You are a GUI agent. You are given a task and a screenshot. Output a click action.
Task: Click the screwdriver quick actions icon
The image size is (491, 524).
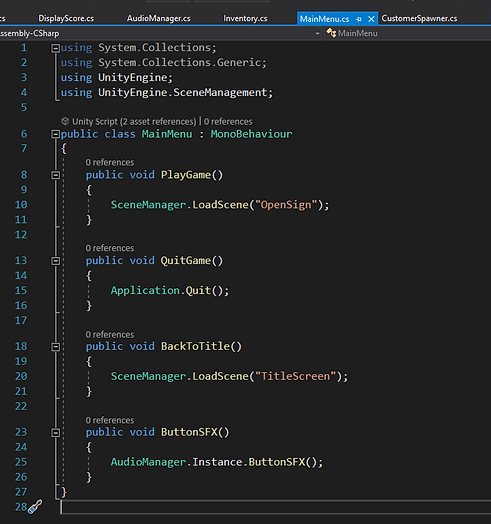coord(35,507)
